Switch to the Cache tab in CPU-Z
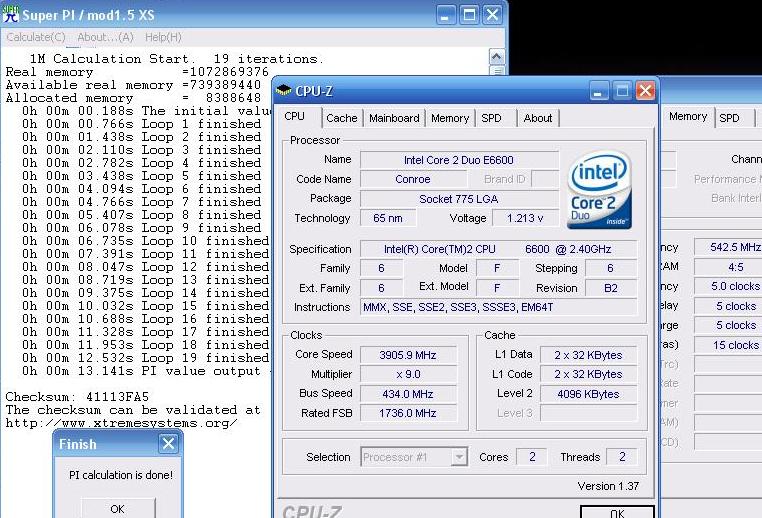 [342, 118]
